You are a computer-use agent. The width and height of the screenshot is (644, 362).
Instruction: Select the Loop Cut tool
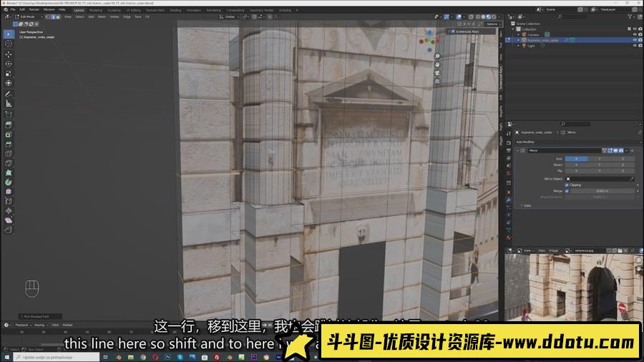pyautogui.click(x=8, y=154)
